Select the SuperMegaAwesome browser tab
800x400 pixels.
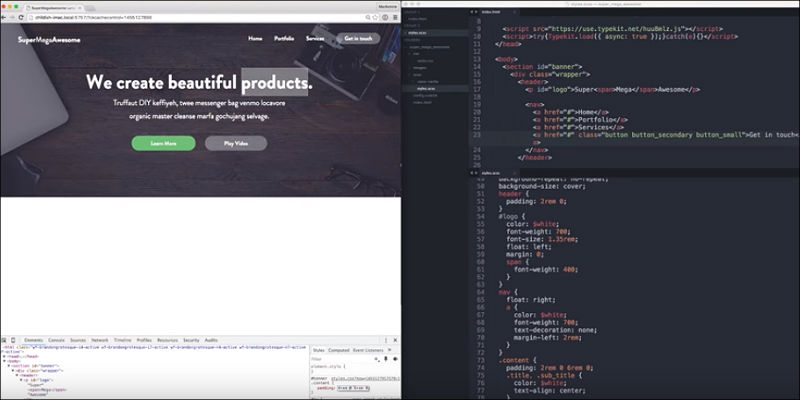53,8
